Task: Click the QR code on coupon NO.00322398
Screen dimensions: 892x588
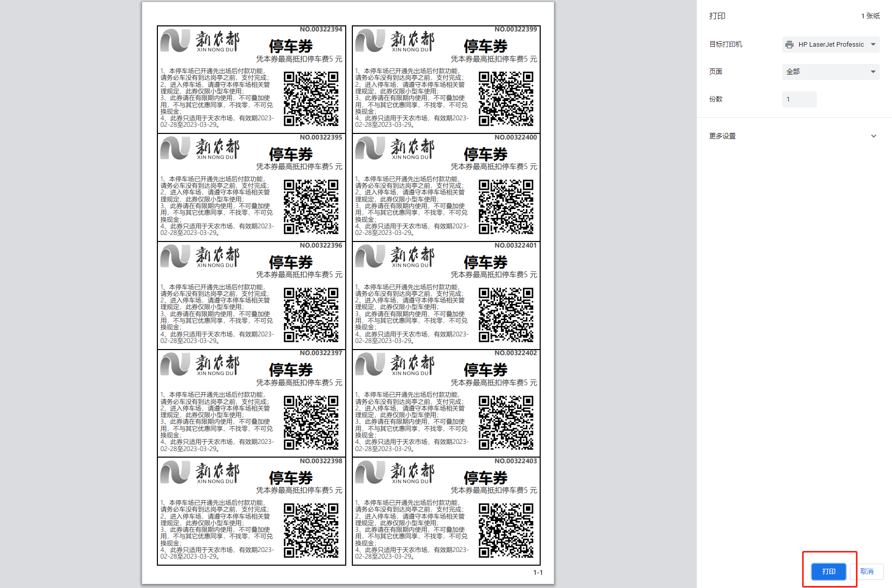Action: tap(311, 531)
